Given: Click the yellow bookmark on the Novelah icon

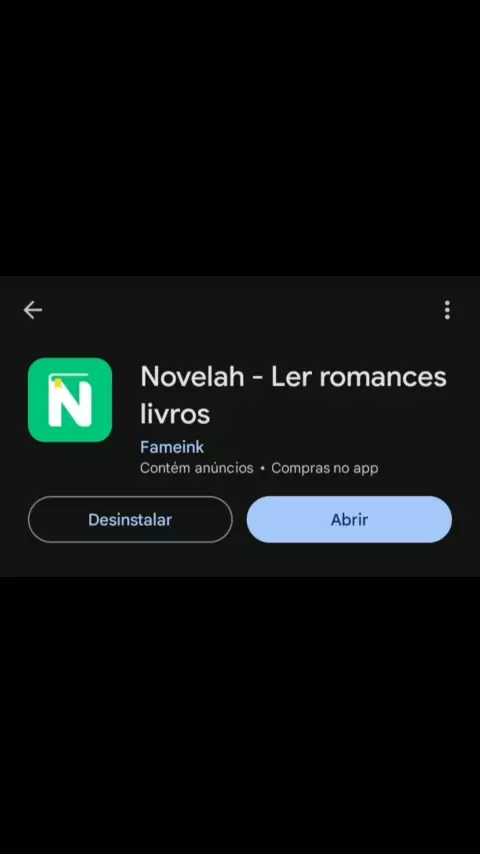Looking at the screenshot, I should tap(58, 384).
